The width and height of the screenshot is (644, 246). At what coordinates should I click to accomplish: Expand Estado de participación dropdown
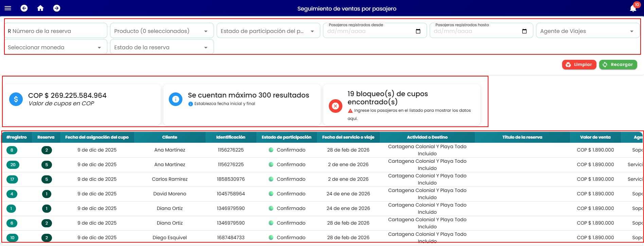coord(268,31)
